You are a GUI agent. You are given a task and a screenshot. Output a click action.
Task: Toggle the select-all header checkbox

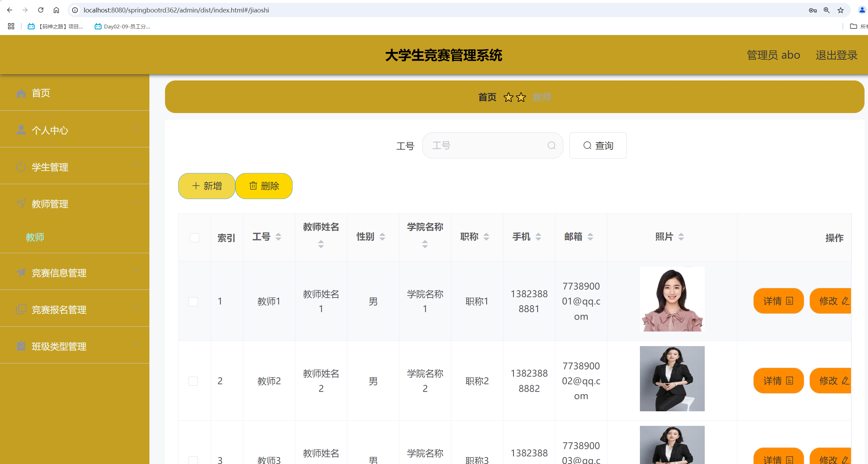194,238
